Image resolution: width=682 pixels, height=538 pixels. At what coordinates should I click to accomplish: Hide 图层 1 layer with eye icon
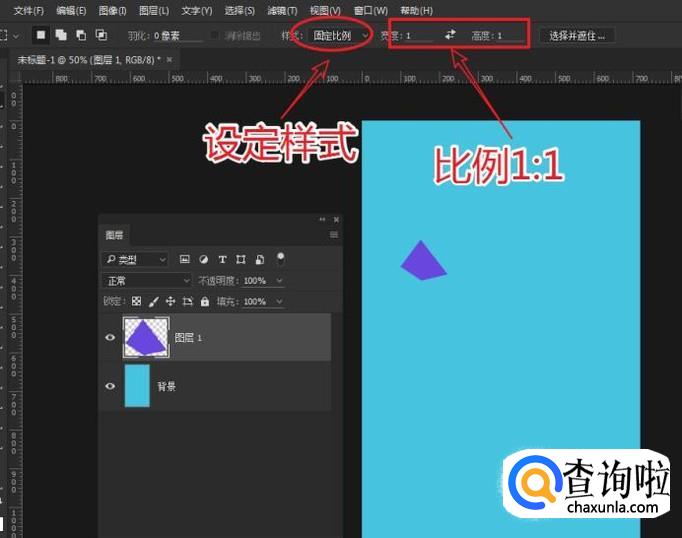pos(110,338)
